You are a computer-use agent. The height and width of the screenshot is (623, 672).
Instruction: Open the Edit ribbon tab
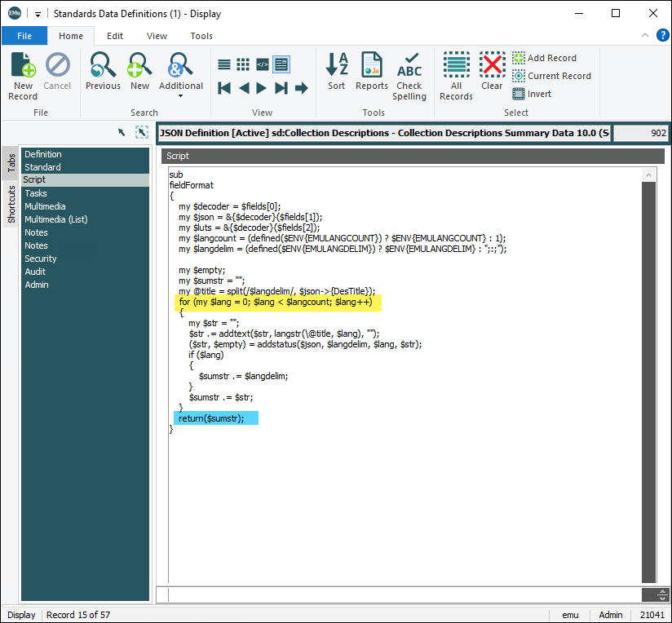tap(115, 36)
